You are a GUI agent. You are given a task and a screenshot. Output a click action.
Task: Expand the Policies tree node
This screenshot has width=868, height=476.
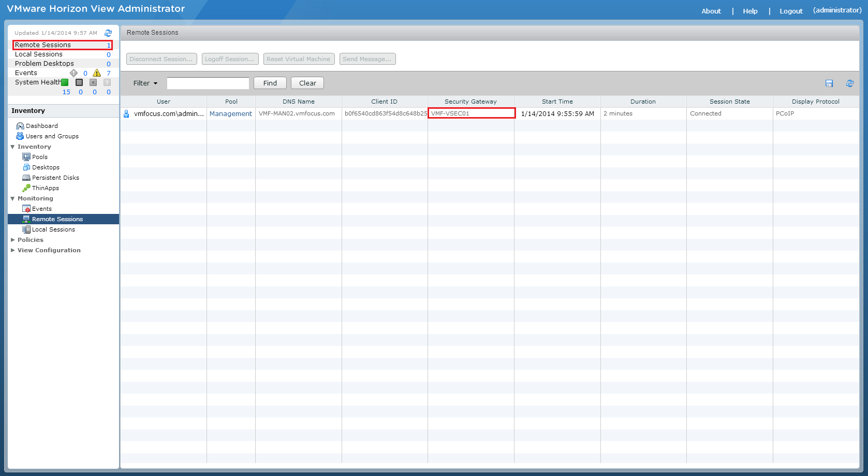click(13, 240)
